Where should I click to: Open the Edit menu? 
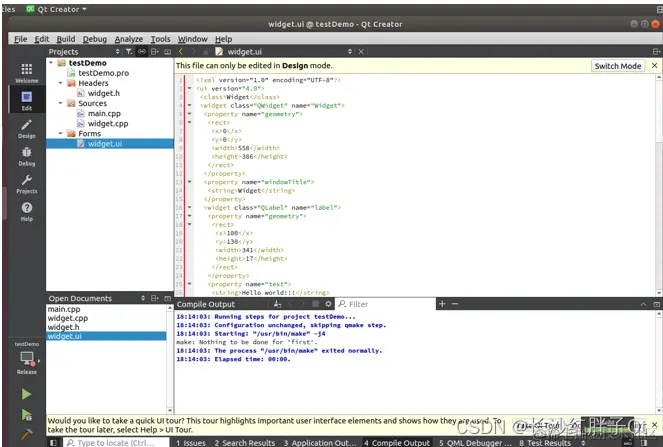tap(41, 39)
